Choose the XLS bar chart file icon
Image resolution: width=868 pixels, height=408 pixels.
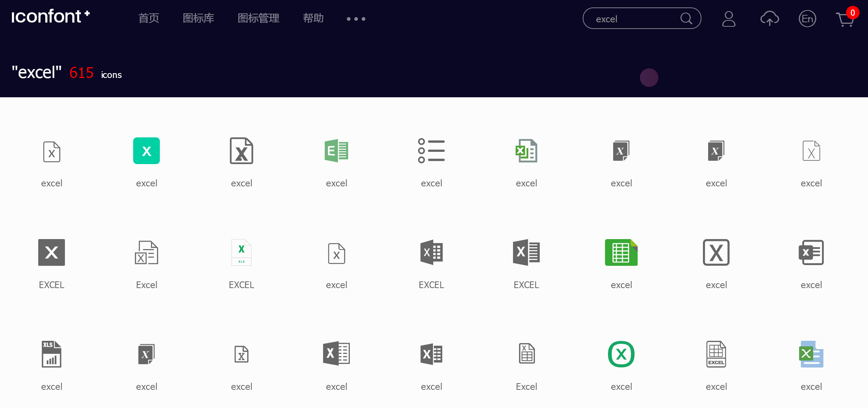click(x=52, y=354)
